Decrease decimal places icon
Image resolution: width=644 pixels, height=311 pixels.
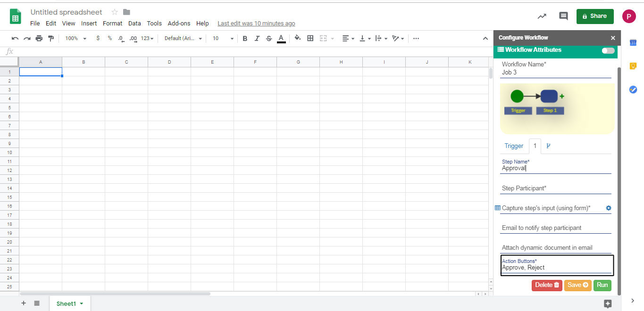pyautogui.click(x=121, y=38)
